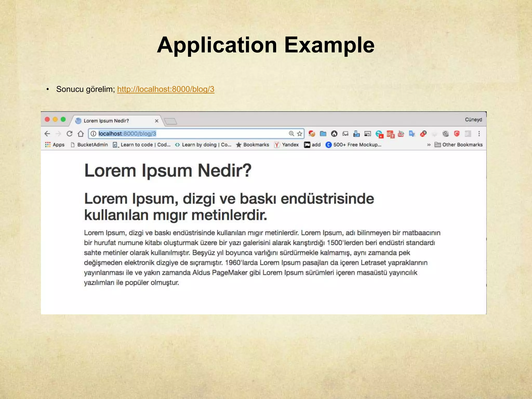Open the add bookmark
This screenshot has width=532, height=399.
coord(312,145)
